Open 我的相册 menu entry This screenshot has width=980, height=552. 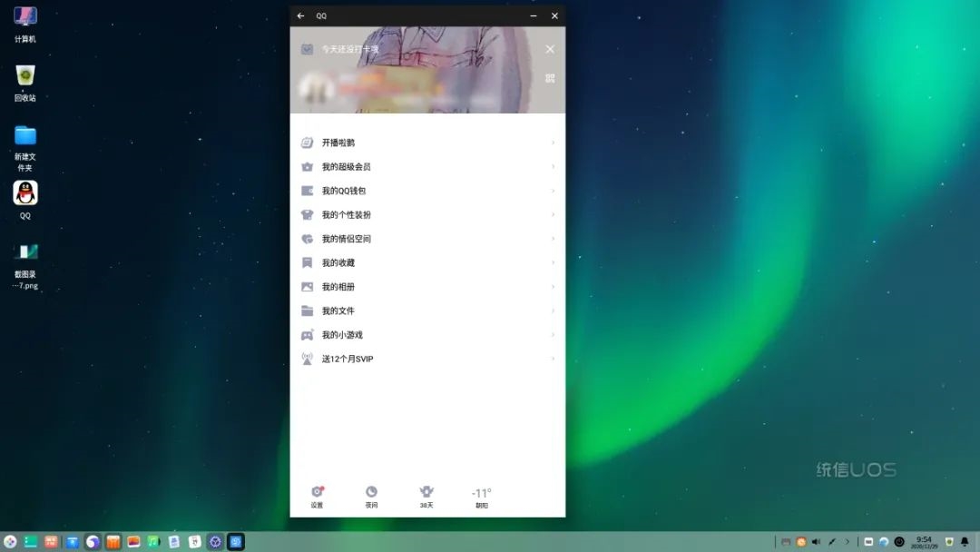pos(427,287)
